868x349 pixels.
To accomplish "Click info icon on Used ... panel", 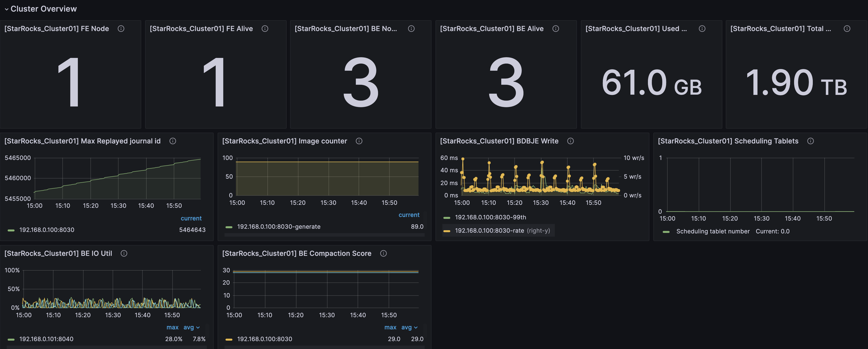I will (702, 29).
